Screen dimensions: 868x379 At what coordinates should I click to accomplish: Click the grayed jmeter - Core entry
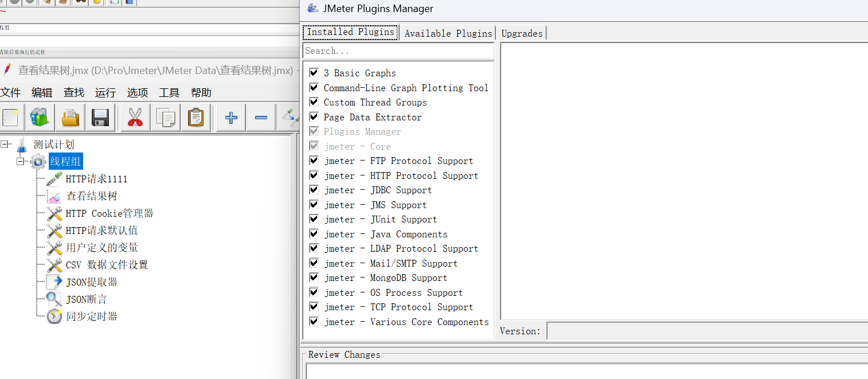(357, 146)
